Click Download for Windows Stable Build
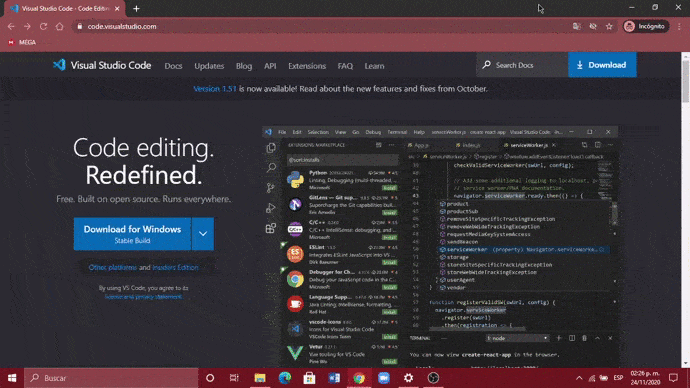 point(132,234)
